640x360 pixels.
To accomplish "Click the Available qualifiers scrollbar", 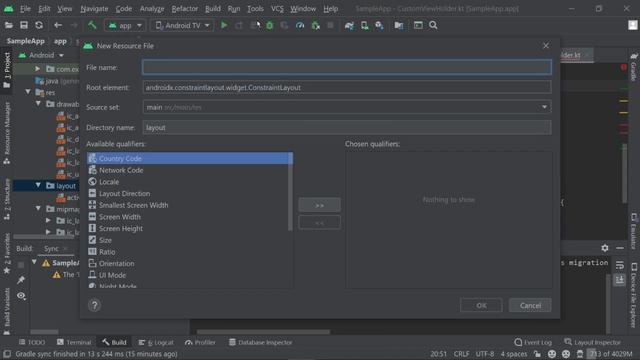I will [291, 192].
